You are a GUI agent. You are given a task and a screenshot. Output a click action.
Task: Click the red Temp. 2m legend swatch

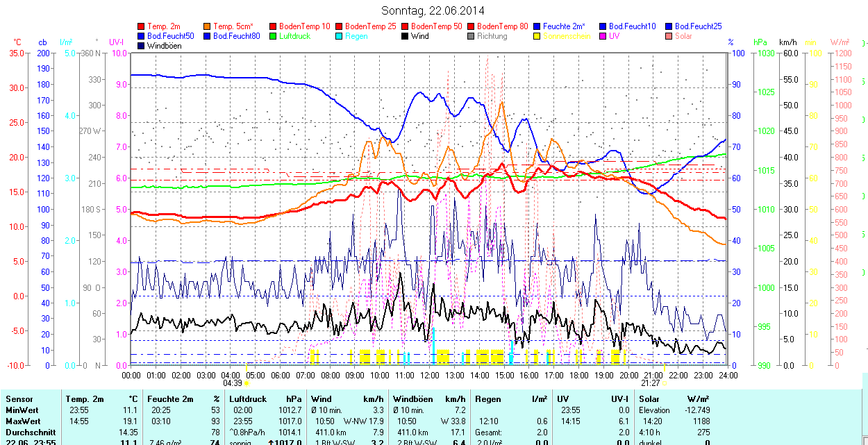(x=142, y=26)
